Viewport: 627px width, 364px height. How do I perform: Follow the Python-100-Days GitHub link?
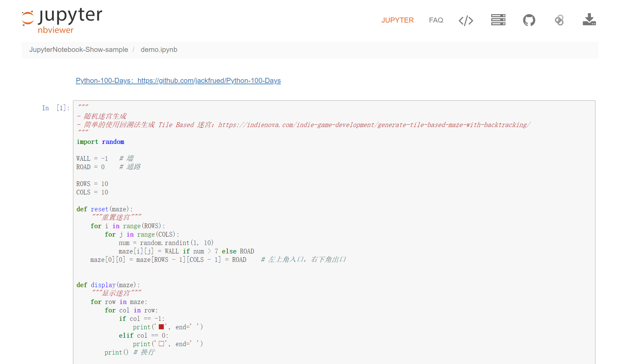tap(178, 81)
